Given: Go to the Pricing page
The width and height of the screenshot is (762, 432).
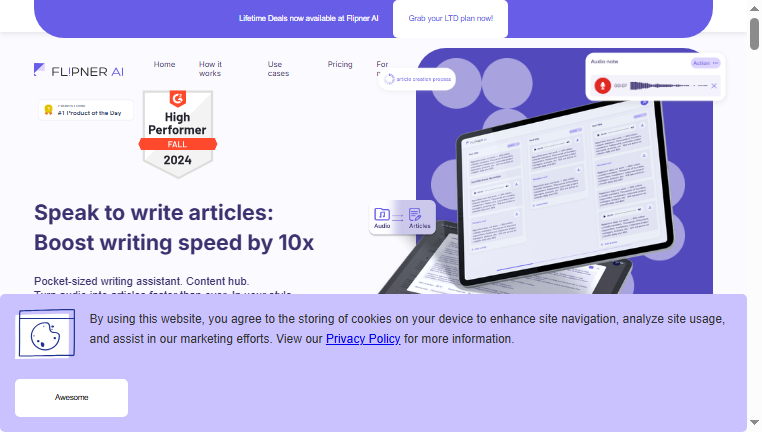Looking at the screenshot, I should 340,64.
